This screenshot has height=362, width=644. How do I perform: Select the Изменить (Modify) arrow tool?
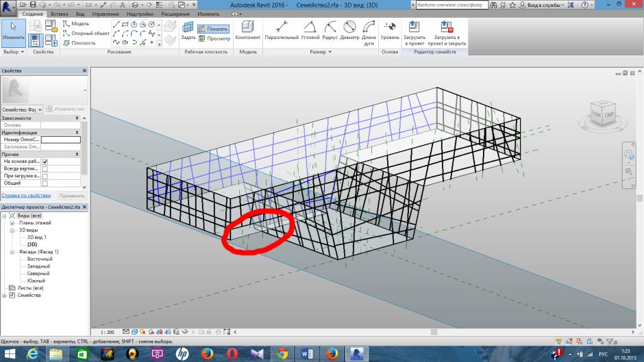(x=11, y=30)
